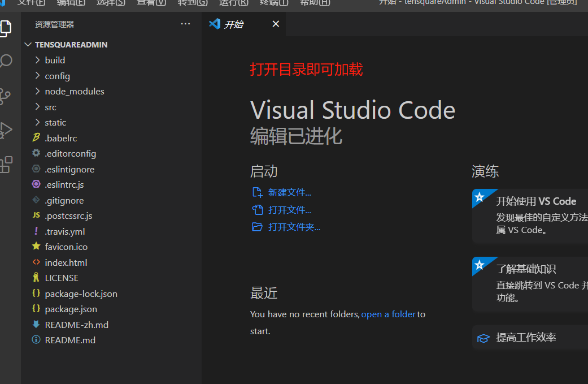
Task: Close the 开始 welcome tab
Action: click(276, 24)
